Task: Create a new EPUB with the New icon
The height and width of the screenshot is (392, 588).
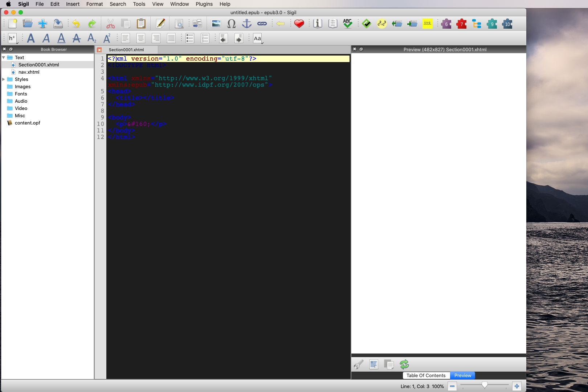Action: 12,24
